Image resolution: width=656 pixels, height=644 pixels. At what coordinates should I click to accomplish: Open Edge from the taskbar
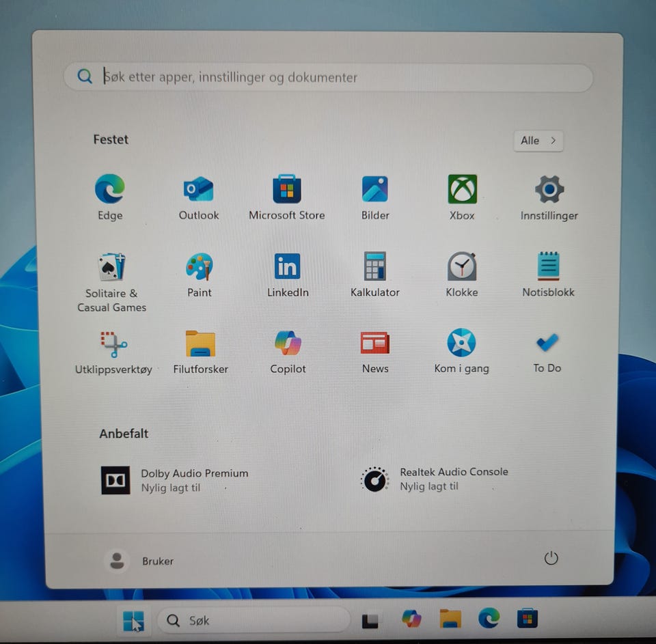(489, 618)
